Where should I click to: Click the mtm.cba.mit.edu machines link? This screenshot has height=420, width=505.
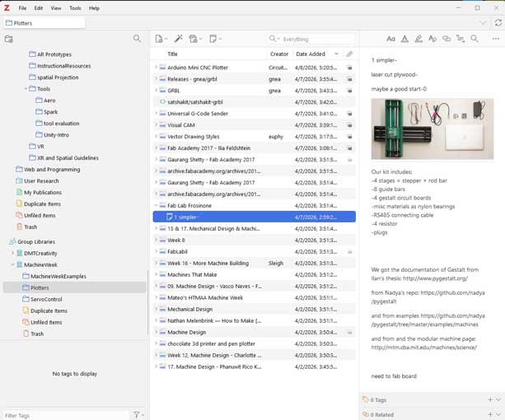[x=423, y=348]
